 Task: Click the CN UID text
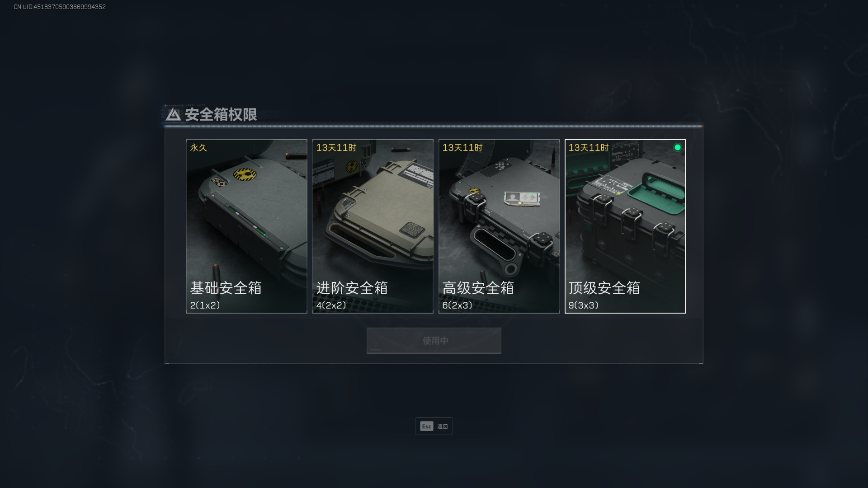click(x=60, y=7)
